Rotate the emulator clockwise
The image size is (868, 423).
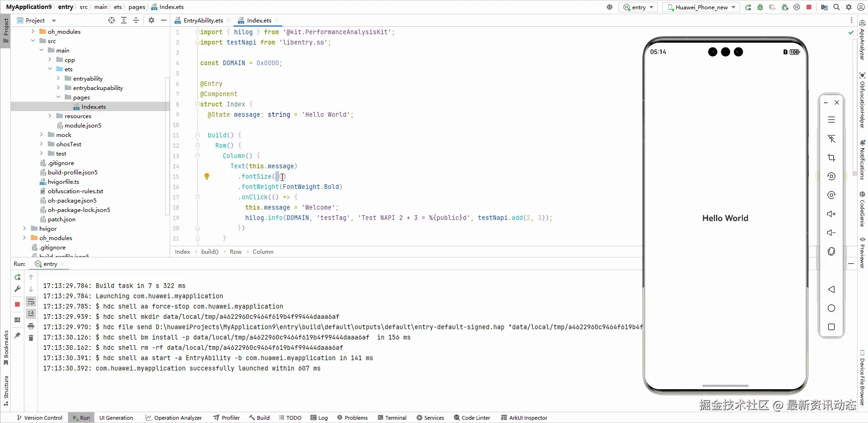click(831, 195)
